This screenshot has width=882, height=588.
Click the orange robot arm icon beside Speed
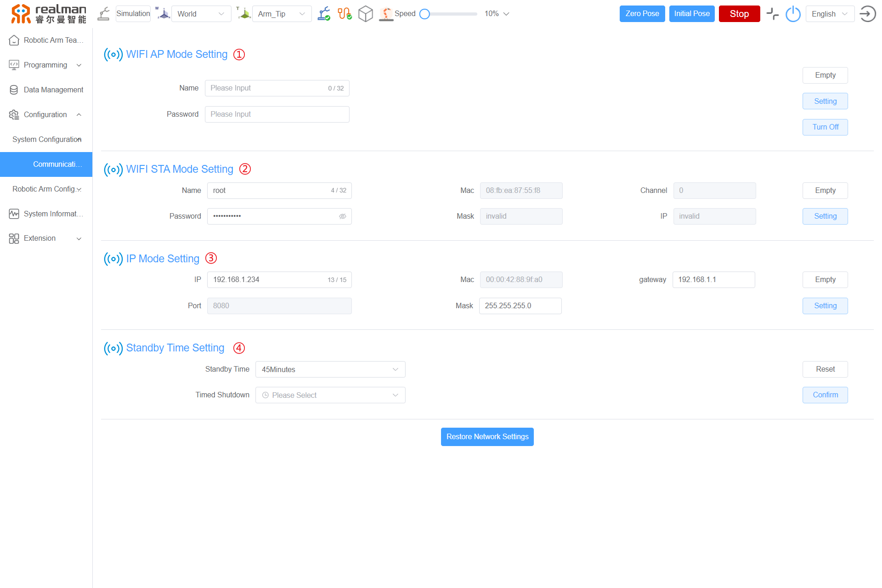tap(386, 14)
